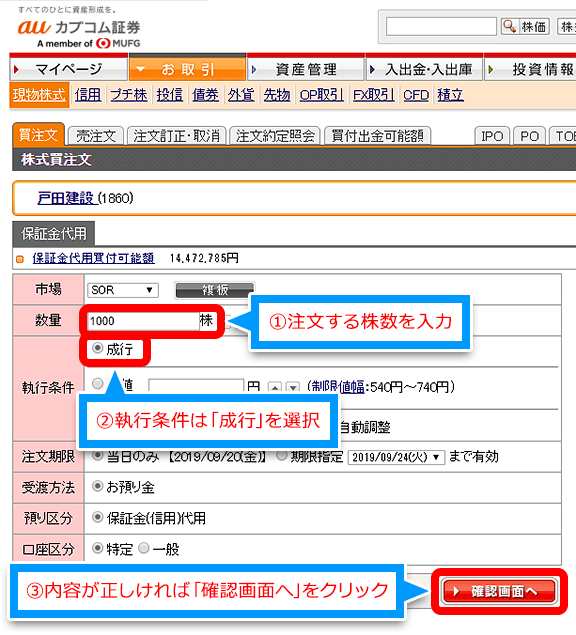Switch to the 売注文 tab
576x635 pixels.
[96, 136]
